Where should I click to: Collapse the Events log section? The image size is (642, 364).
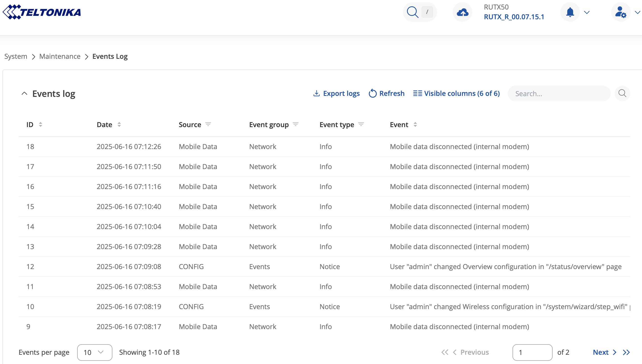point(24,93)
